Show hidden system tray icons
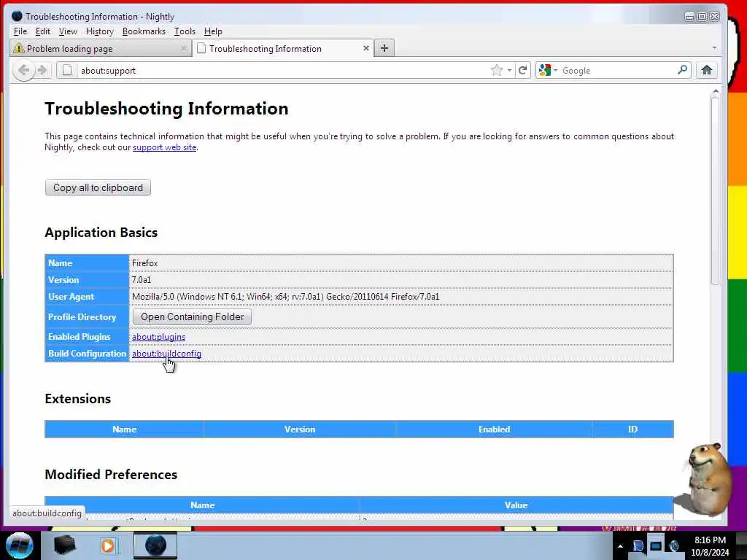Viewport: 747px width, 560px height. (x=620, y=546)
